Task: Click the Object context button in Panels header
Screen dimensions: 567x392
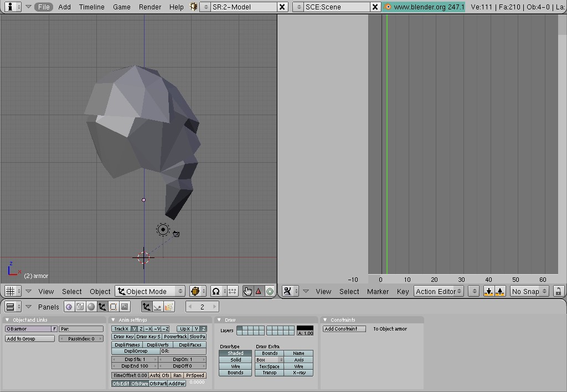Action: point(102,307)
